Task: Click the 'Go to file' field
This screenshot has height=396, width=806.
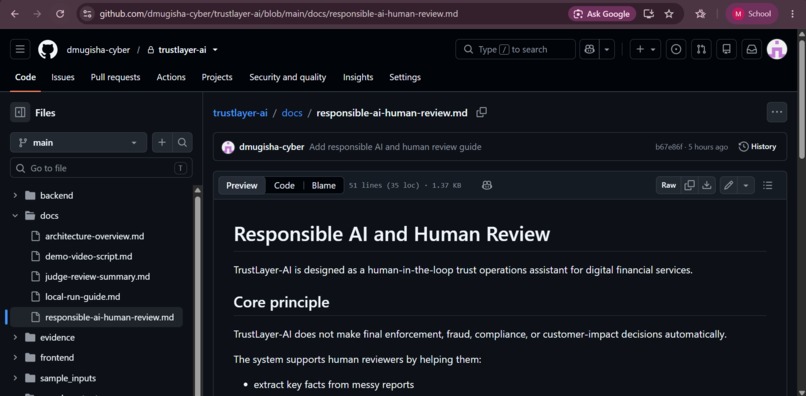Action: (101, 168)
